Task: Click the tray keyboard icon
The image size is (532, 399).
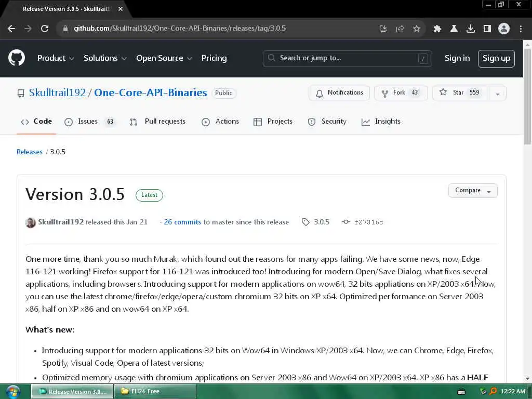Action: (461, 392)
